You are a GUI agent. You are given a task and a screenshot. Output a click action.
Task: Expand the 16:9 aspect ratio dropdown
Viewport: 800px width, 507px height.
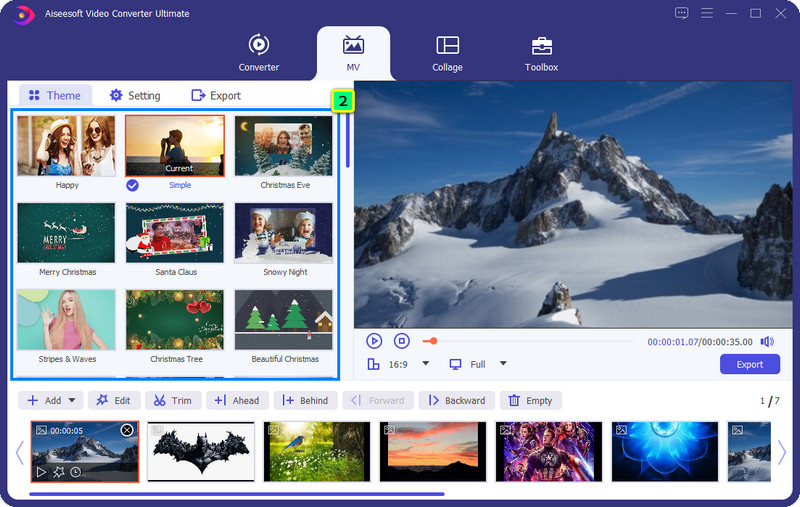(x=426, y=364)
